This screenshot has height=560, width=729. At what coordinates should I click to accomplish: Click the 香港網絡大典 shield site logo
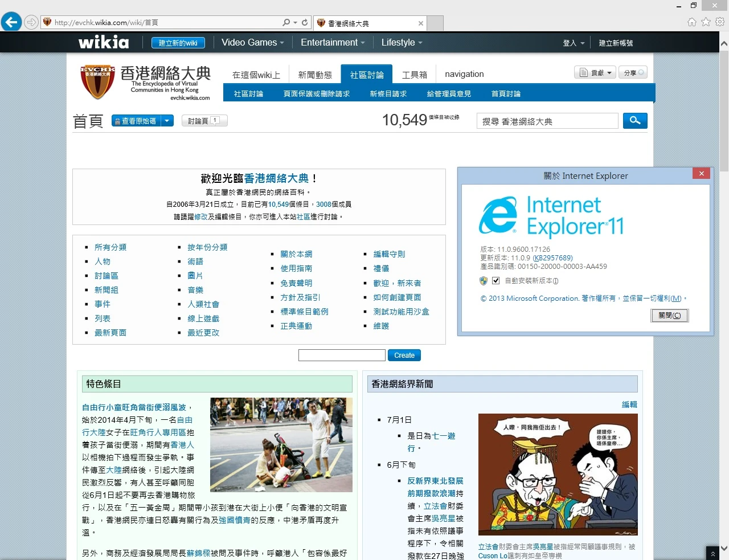97,82
